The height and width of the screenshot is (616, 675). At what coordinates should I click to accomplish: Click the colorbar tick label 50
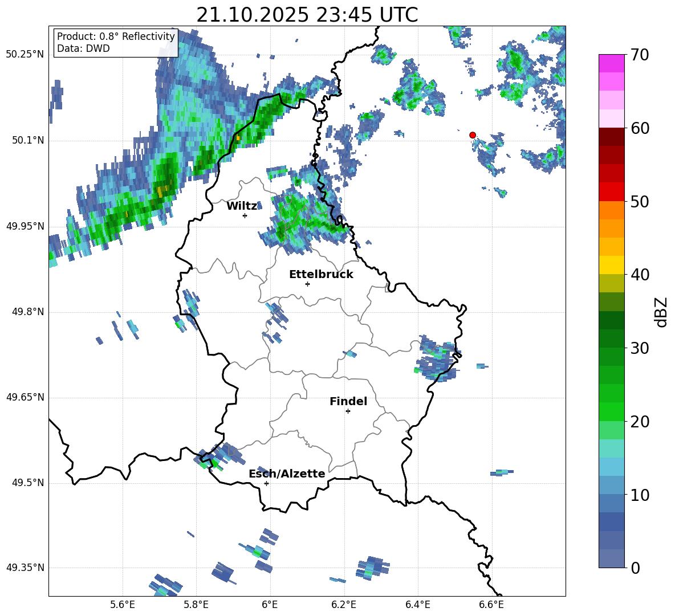[640, 201]
